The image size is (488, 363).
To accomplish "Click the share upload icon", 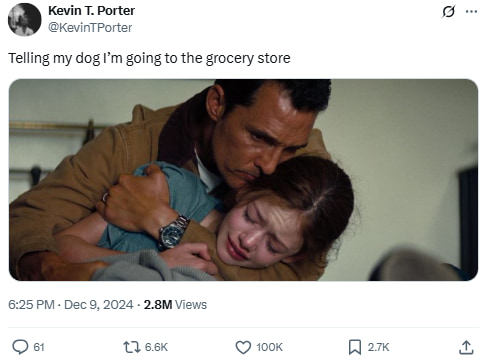I will click(466, 347).
